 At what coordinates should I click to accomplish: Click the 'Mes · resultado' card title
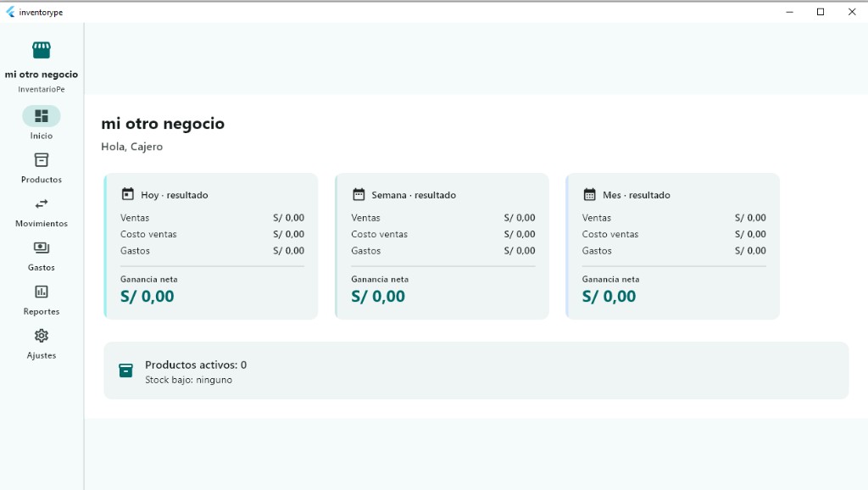(636, 195)
